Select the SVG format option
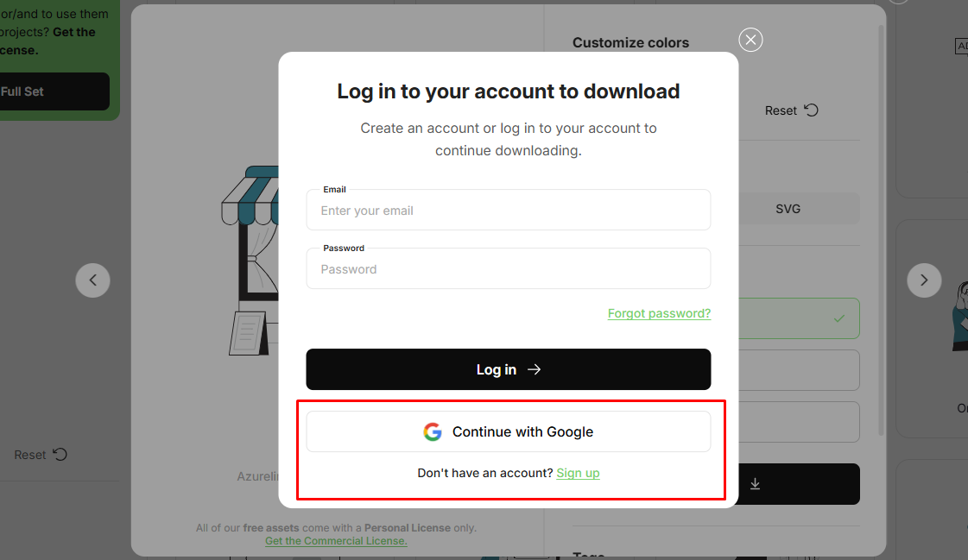 [x=788, y=208]
